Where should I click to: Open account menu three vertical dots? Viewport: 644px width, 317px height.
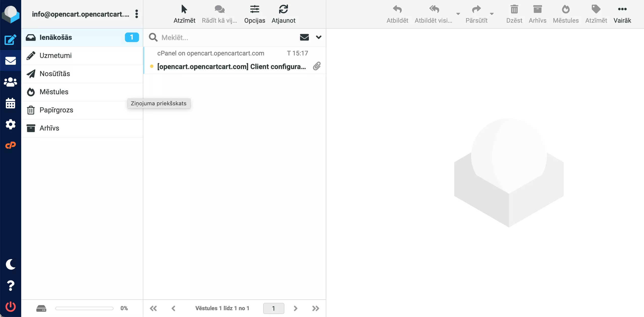coord(137,14)
